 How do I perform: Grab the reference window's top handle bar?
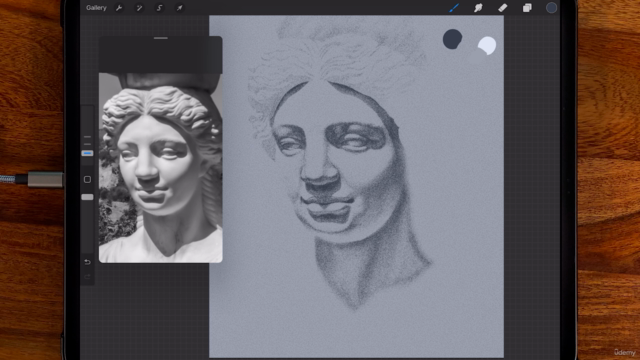click(x=161, y=38)
